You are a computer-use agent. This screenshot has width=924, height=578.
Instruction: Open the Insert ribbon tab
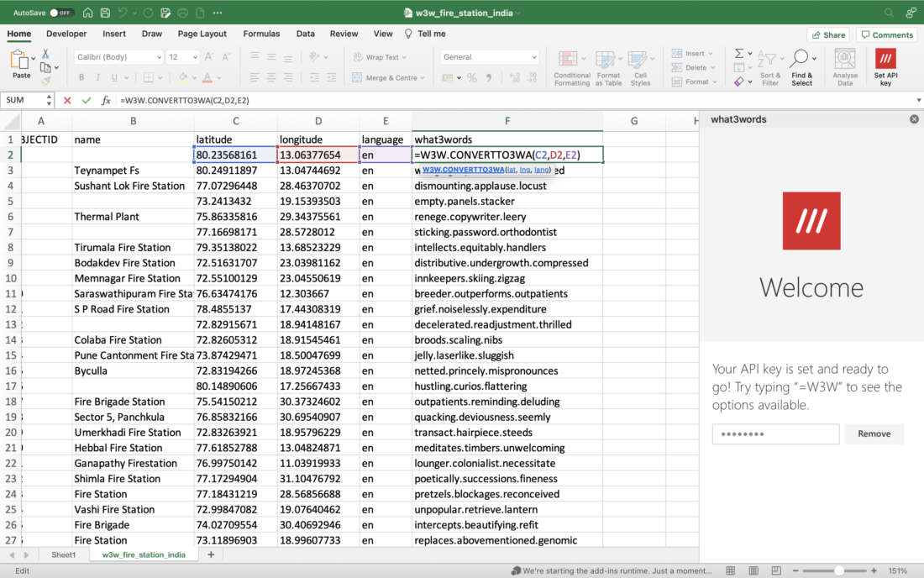click(x=113, y=34)
